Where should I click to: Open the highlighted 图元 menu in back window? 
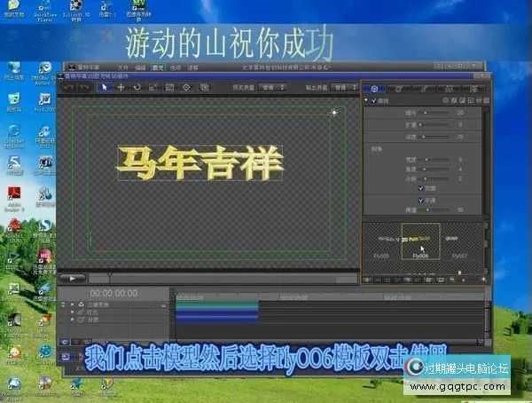158,67
